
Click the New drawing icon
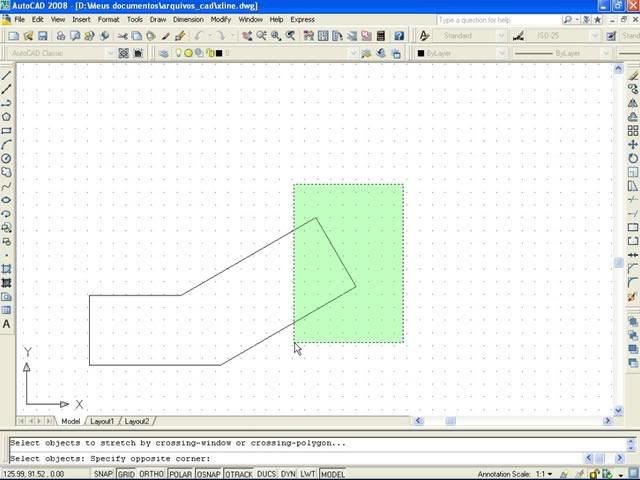coord(14,36)
